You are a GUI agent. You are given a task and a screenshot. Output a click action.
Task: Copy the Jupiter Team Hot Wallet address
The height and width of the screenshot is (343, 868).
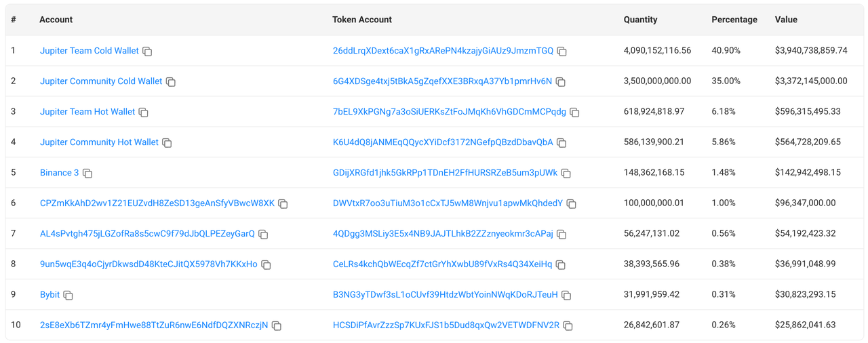tap(144, 113)
